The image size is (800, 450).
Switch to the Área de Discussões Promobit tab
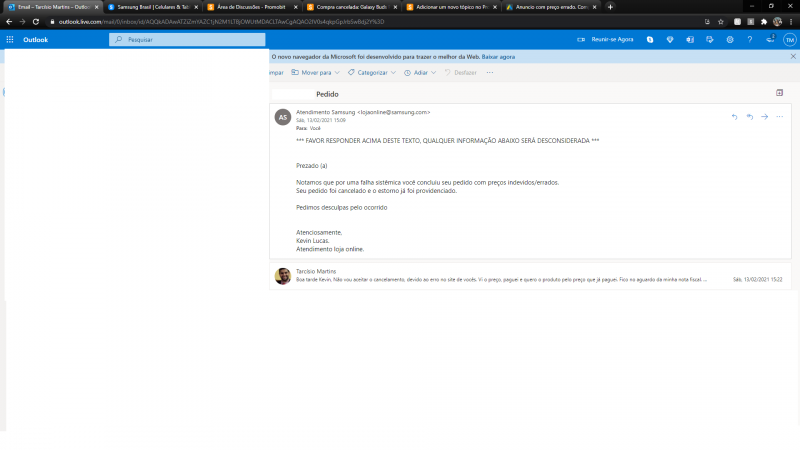(x=252, y=7)
